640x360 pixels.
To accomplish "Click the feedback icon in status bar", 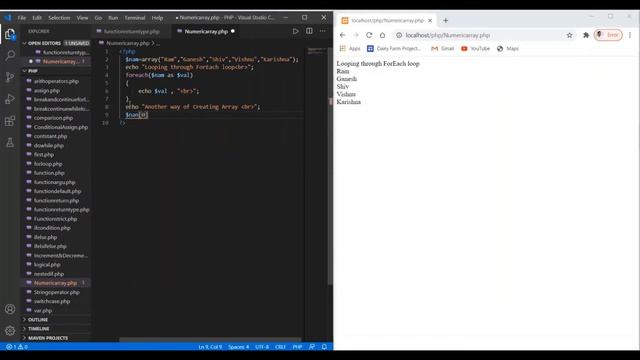I will tap(312, 347).
